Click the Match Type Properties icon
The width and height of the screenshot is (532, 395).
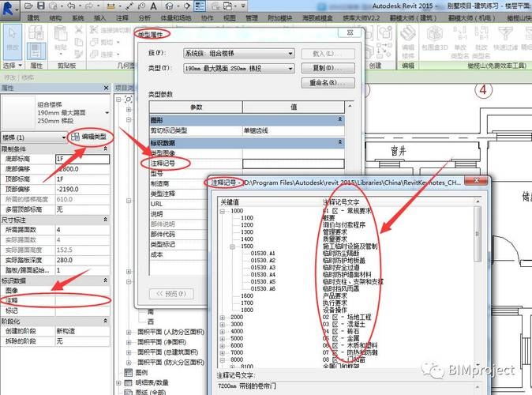(79, 54)
